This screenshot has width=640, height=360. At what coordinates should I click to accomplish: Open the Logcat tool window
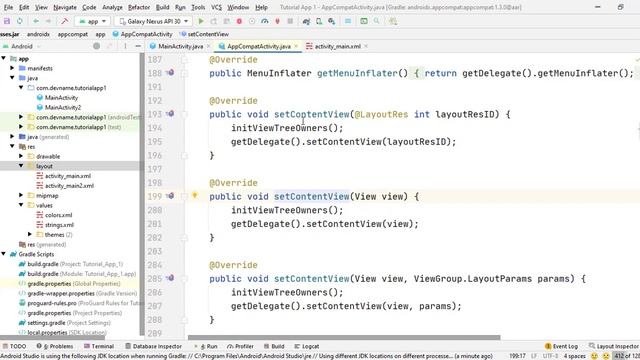coord(307,346)
